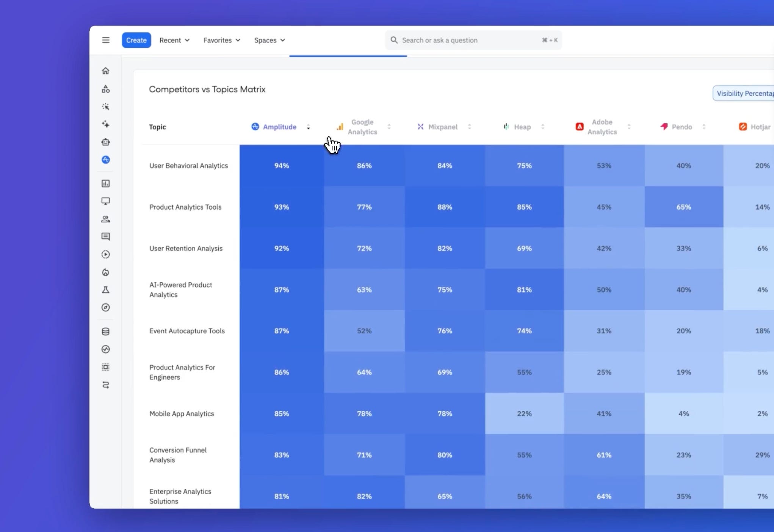Go to Home in sidebar
This screenshot has height=532, width=774.
click(106, 71)
